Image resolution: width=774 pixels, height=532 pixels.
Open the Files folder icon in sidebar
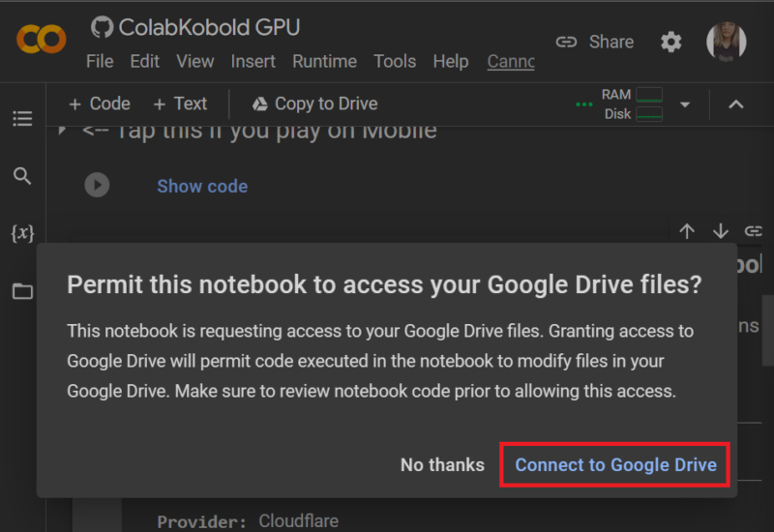22,291
